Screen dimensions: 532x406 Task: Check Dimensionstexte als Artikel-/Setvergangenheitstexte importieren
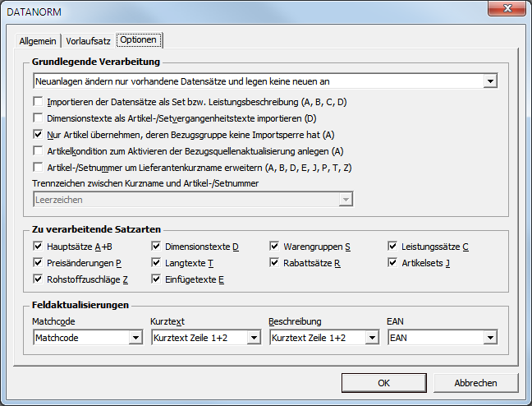(39, 118)
